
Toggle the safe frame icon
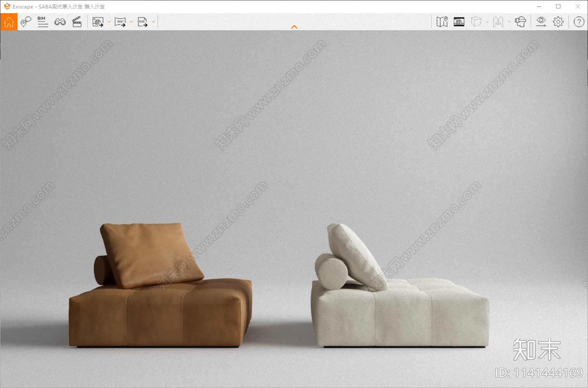point(459,22)
